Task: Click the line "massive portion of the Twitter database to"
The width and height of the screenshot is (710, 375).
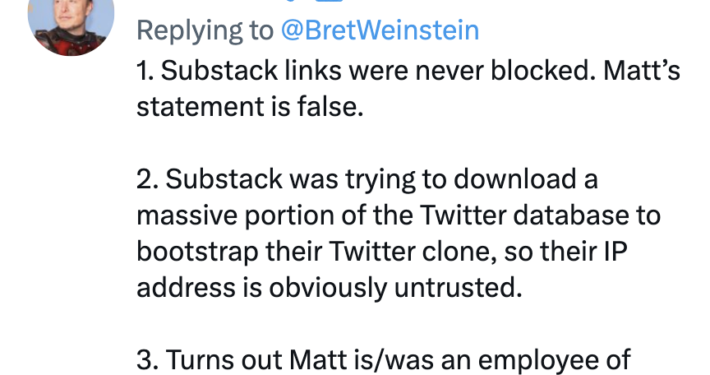Action: (x=398, y=215)
